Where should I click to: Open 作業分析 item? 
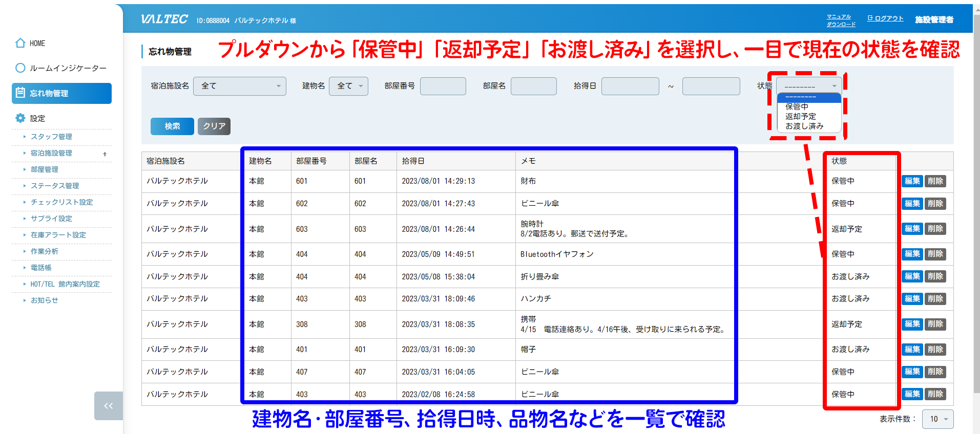coord(45,251)
